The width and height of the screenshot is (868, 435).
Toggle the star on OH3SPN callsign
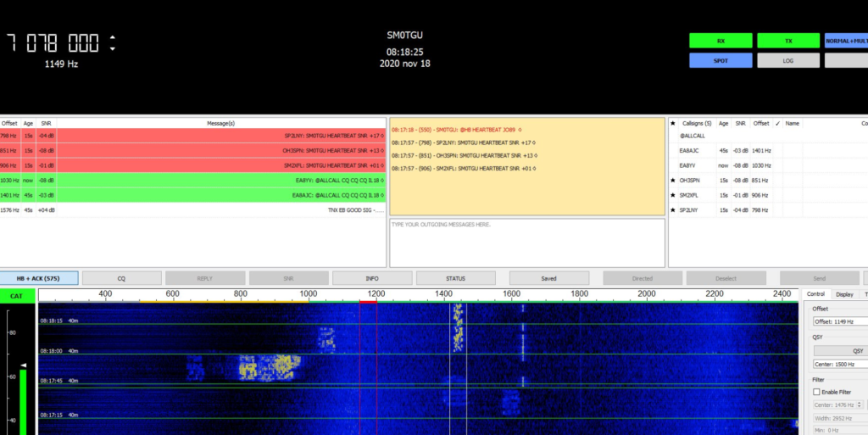(x=672, y=181)
